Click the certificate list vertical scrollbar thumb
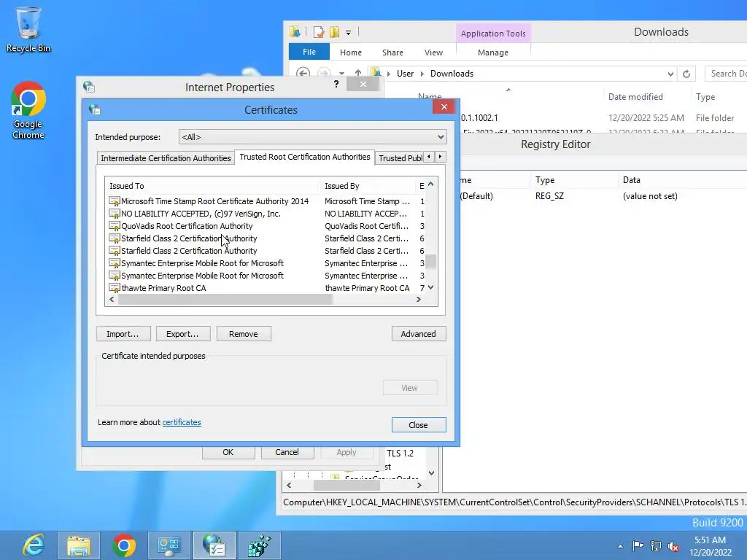747x560 pixels. click(x=430, y=262)
